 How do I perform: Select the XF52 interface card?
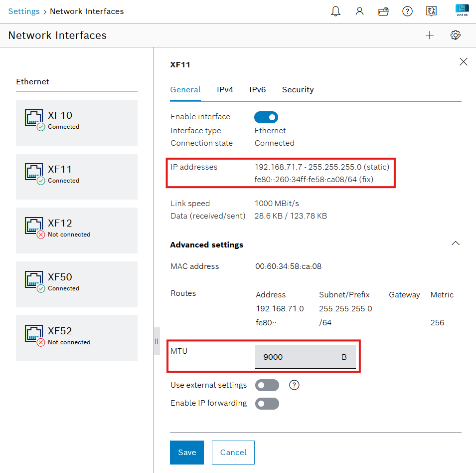76,338
